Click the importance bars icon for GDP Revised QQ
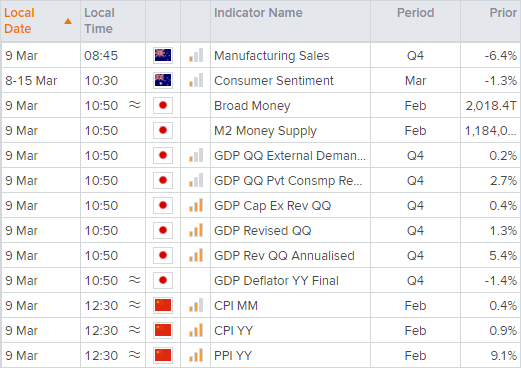 [196, 230]
